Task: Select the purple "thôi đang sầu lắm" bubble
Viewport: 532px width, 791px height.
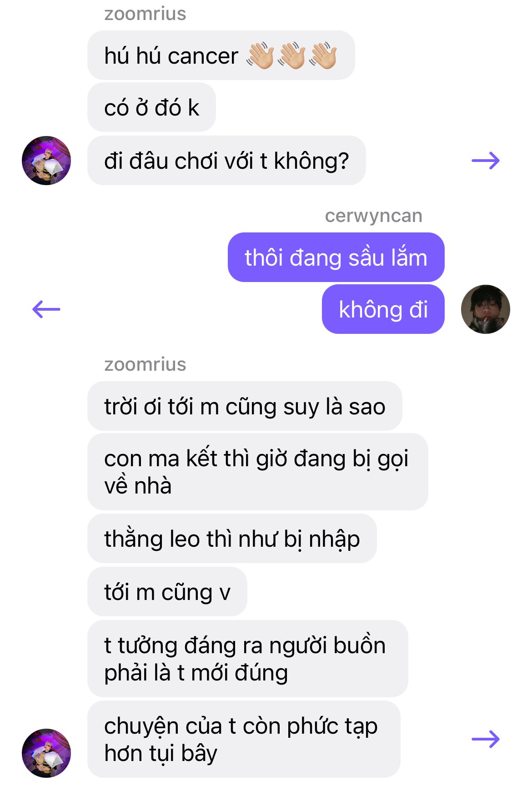Action: pyautogui.click(x=336, y=257)
